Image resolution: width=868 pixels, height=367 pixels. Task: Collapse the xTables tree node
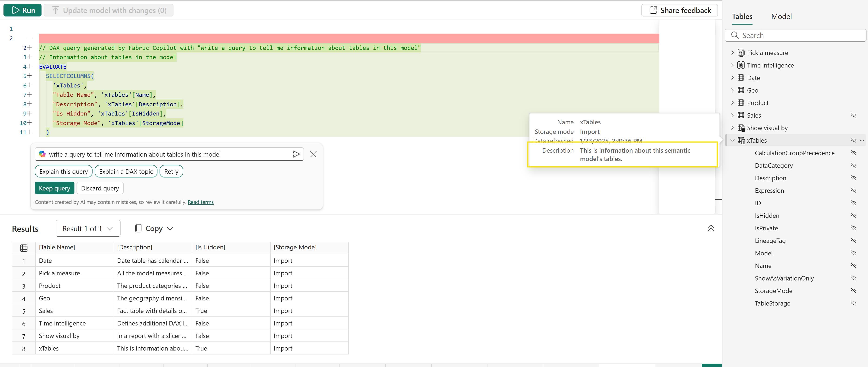tap(732, 140)
